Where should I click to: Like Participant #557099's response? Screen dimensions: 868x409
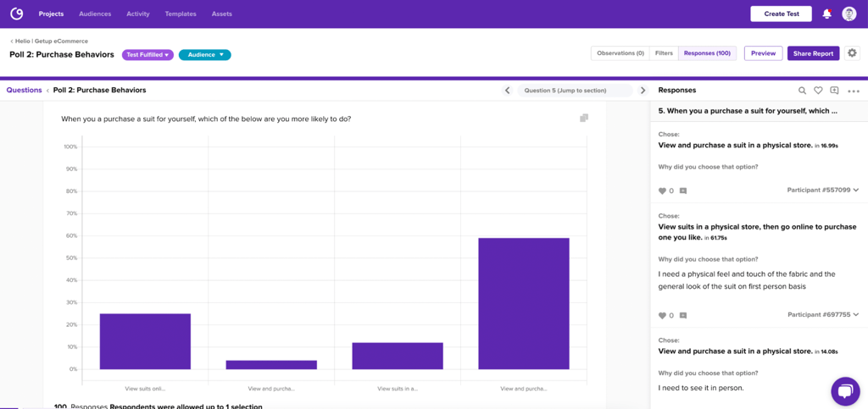pyautogui.click(x=663, y=191)
